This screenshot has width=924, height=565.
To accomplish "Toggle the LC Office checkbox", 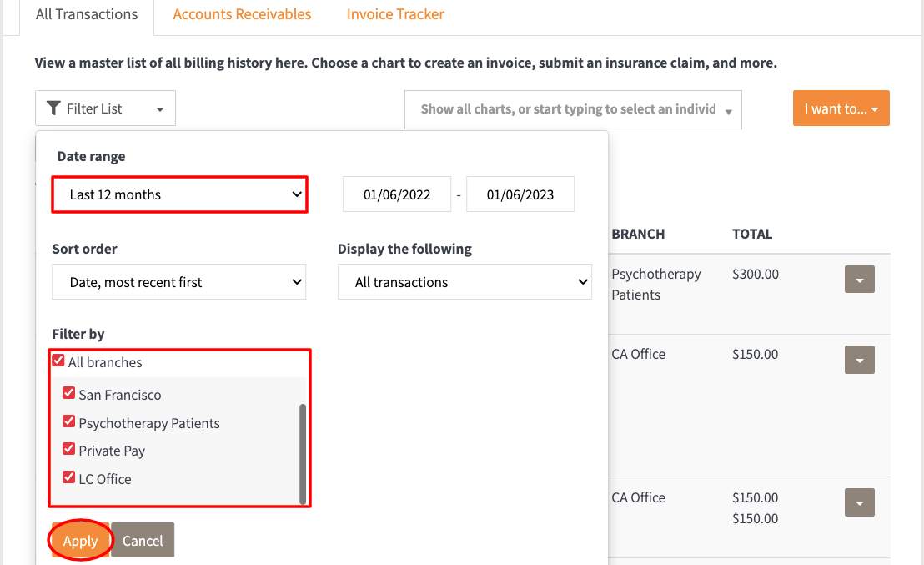I will coord(69,477).
